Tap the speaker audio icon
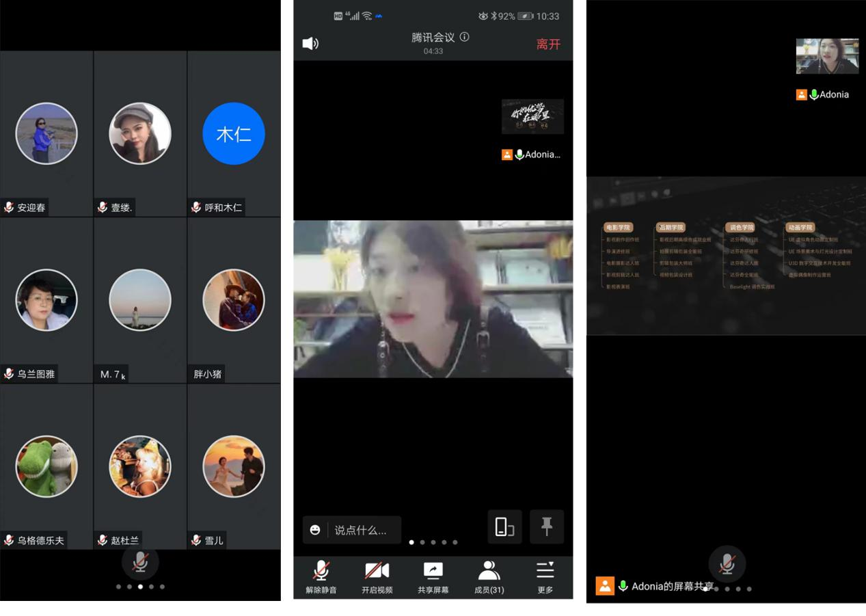 (310, 44)
